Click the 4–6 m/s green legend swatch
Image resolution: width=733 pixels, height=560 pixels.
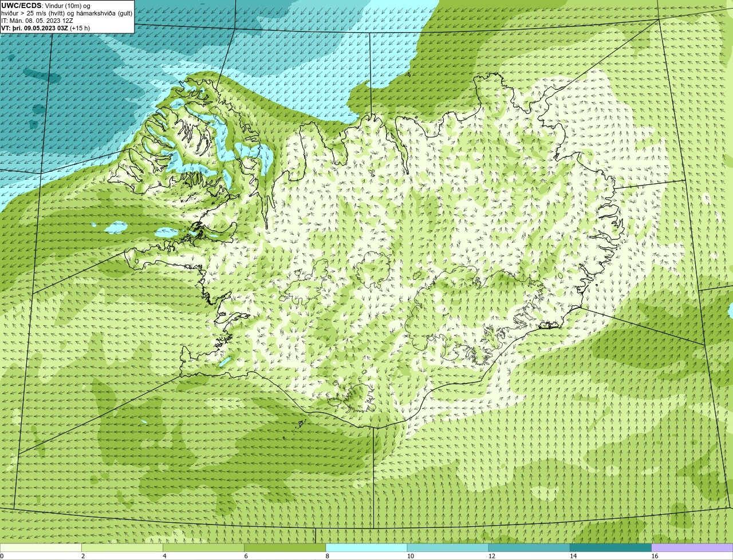click(203, 548)
